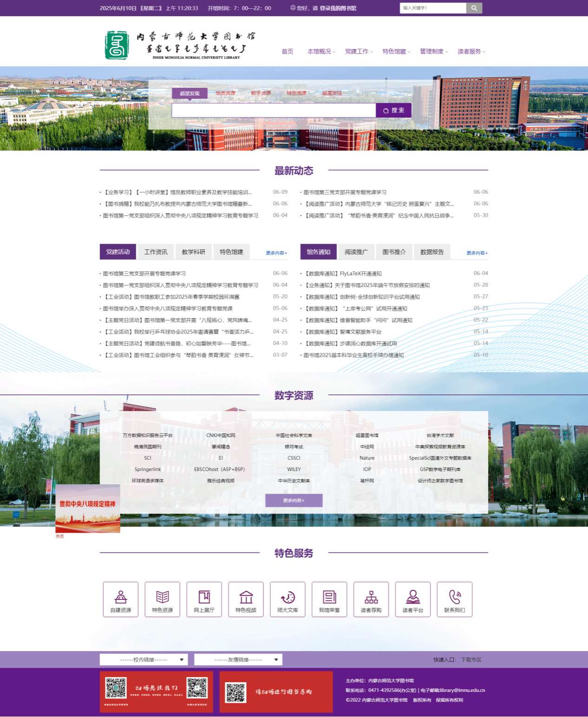
Task: Expand the 读者服务 navigation menu
Action: [471, 52]
